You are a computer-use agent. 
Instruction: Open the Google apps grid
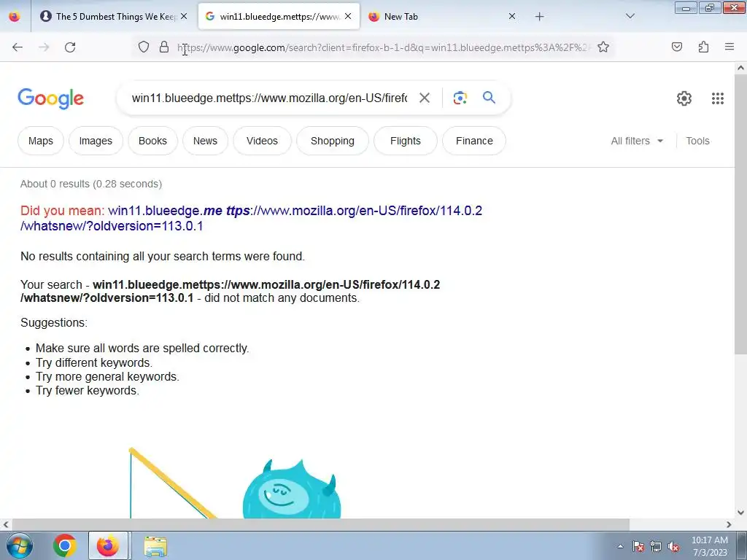(718, 98)
